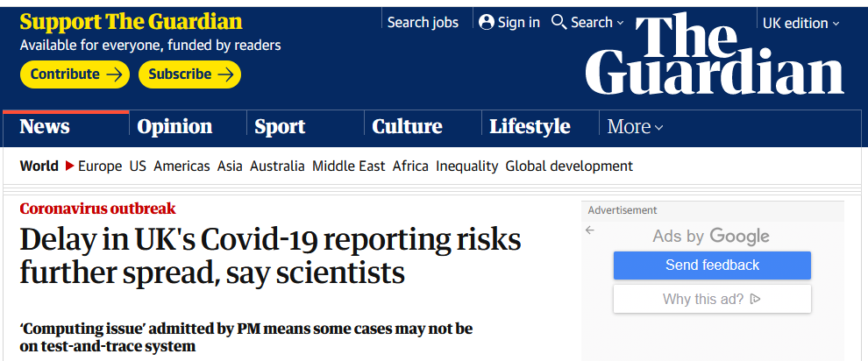Viewport: 868px width, 361px height.
Task: Click the AdChoices icon beside Why this ad
Action: [x=755, y=299]
